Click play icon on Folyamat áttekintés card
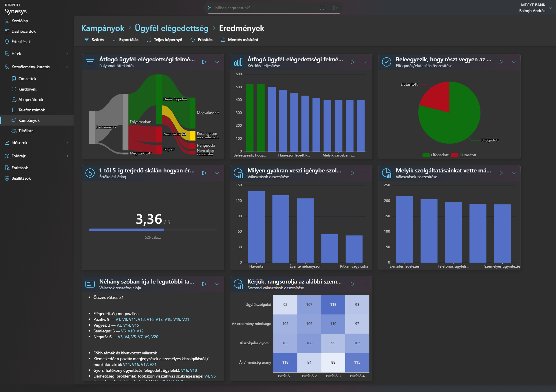Image resolution: width=556 pixels, height=392 pixels. pyautogui.click(x=204, y=62)
